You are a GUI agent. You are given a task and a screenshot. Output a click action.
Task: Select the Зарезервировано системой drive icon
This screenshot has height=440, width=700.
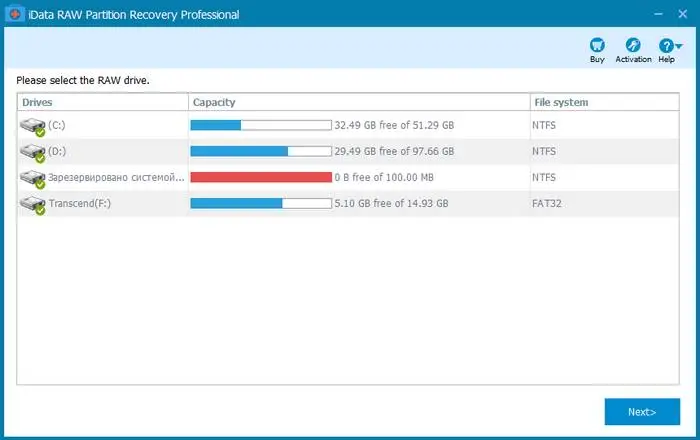(33, 178)
